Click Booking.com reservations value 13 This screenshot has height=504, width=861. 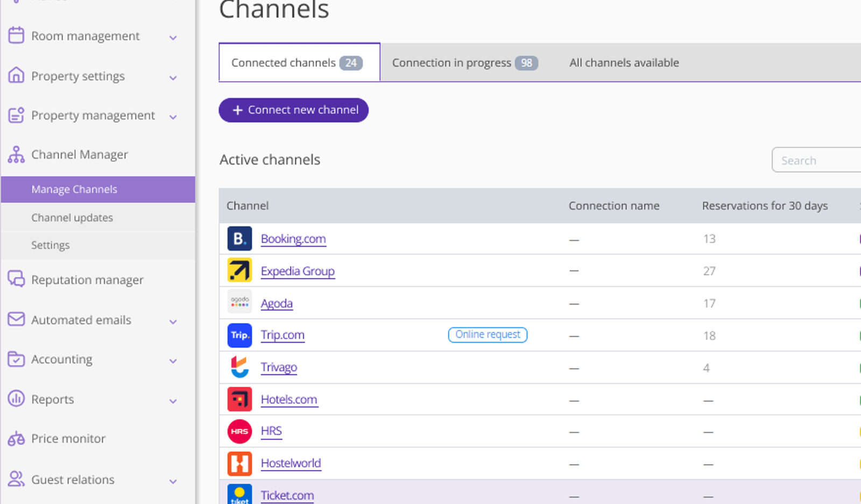709,238
